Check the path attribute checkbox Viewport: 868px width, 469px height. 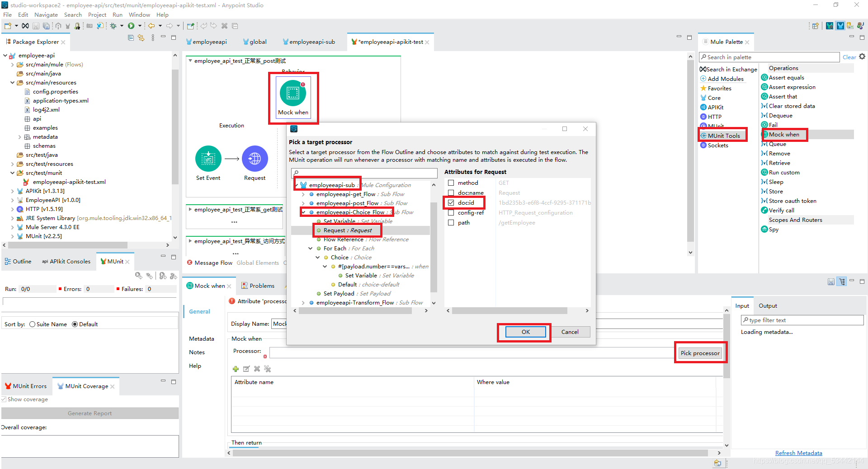point(451,222)
